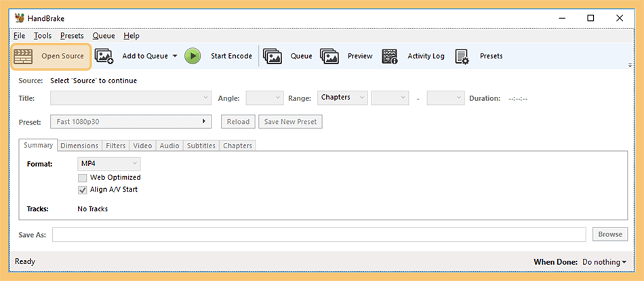Click the 'Select Source to continue' text
The height and width of the screenshot is (281, 644).
pos(94,81)
